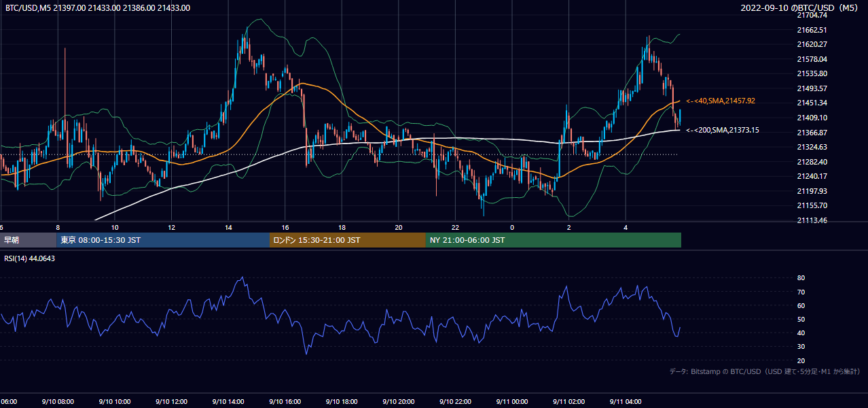Click price level 21704.74
Screen dimensions: 868x408
[812, 15]
